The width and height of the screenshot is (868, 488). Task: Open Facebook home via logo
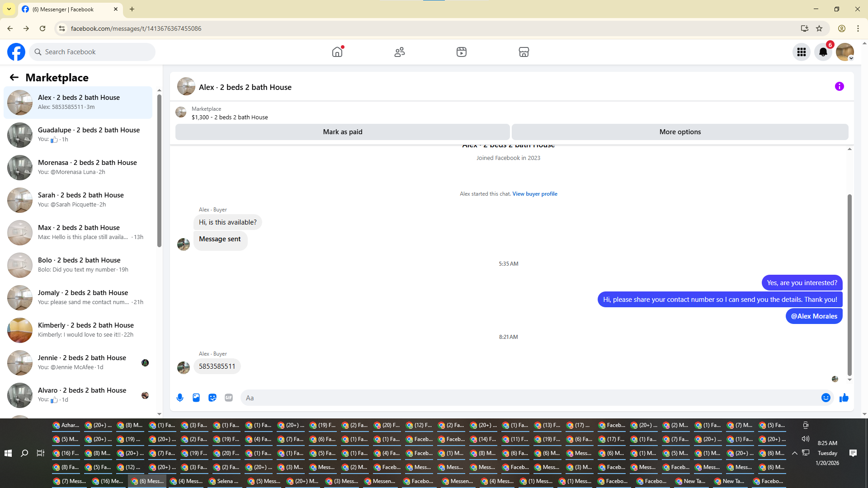(16, 52)
